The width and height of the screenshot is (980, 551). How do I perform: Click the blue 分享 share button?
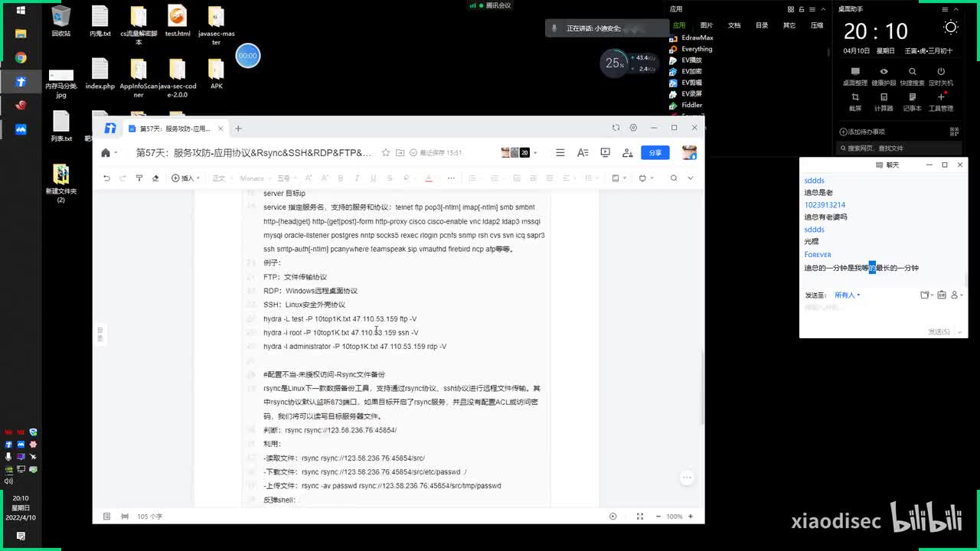pyautogui.click(x=655, y=153)
